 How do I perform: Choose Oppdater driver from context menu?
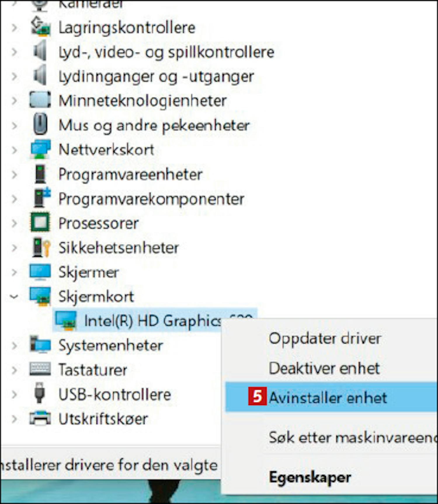pyautogui.click(x=325, y=339)
